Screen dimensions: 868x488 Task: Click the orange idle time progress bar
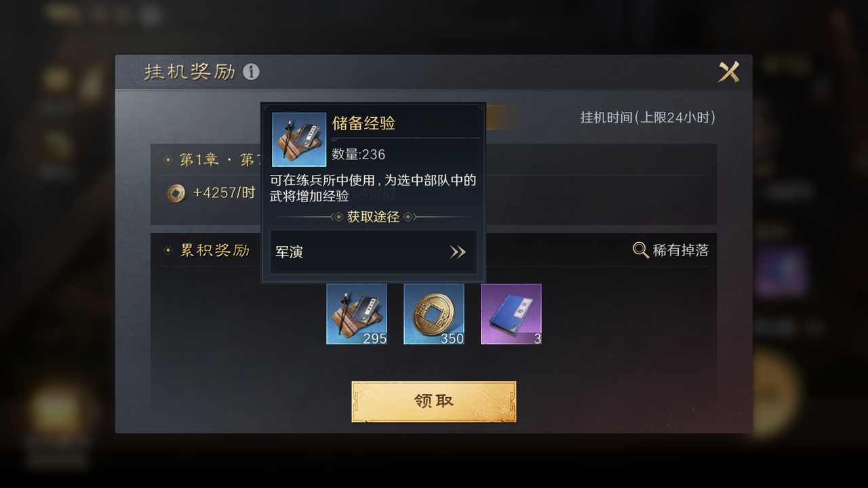tap(498, 118)
